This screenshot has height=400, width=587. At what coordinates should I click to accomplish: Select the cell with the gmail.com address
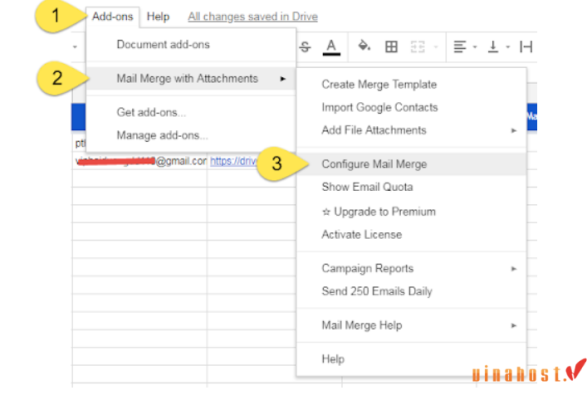pyautogui.click(x=140, y=161)
